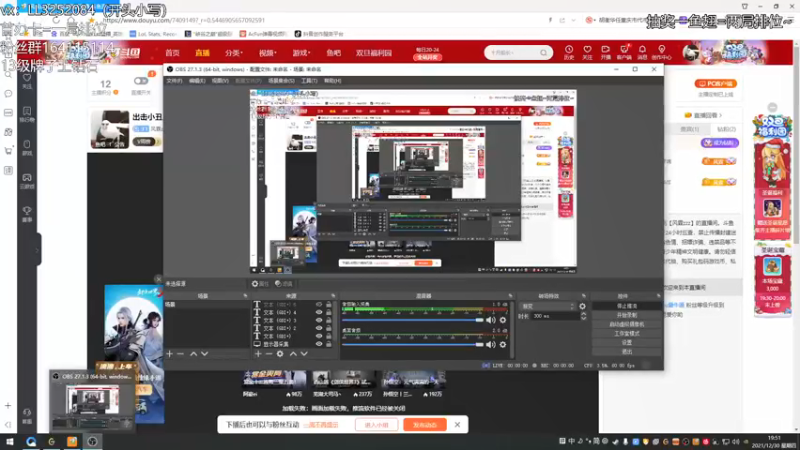Move selected scene down
Viewport: 800px width, 450px height.
click(205, 354)
